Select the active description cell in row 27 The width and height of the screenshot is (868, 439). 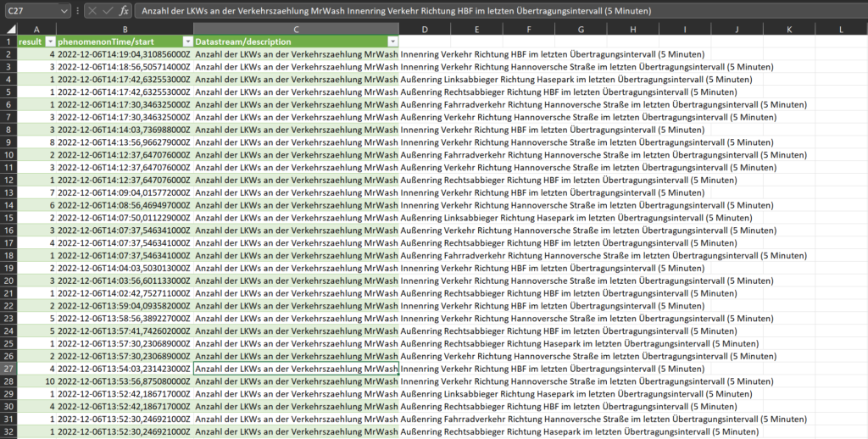click(x=296, y=369)
